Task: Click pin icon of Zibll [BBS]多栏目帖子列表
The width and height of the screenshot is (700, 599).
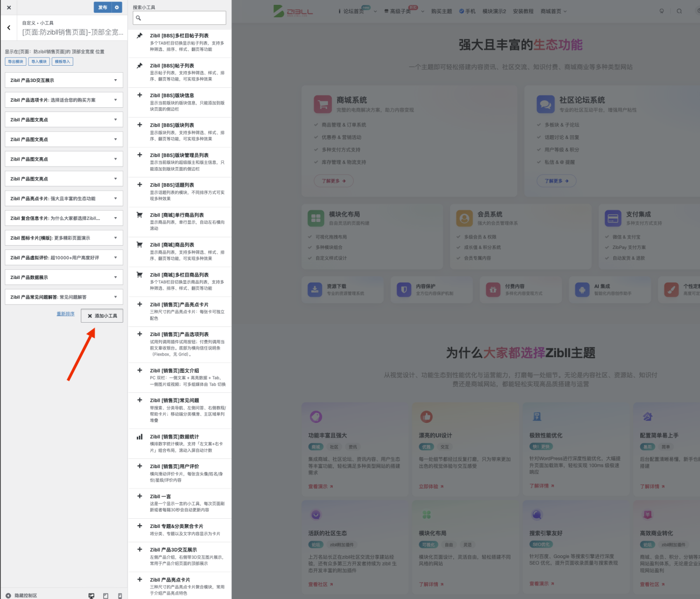Action: pos(139,36)
